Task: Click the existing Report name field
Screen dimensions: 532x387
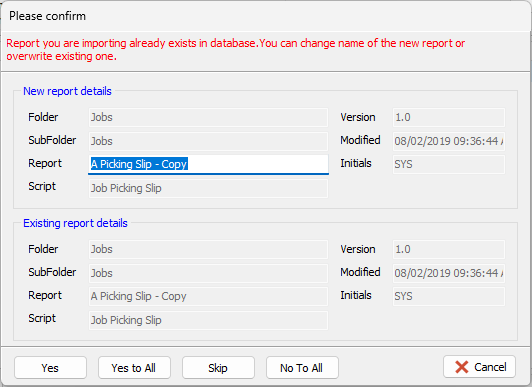Action: pyautogui.click(x=208, y=296)
